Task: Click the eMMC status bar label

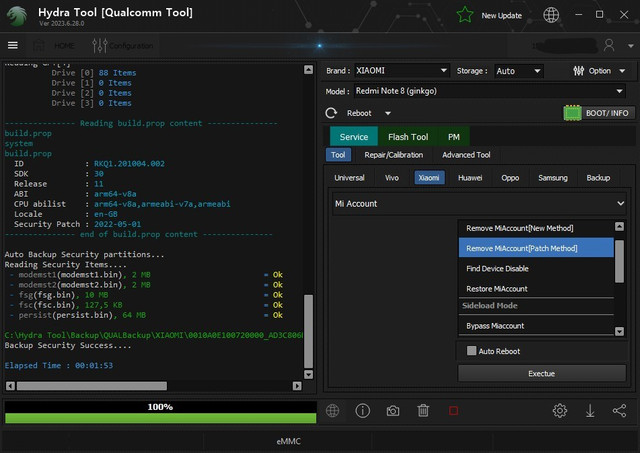Action: click(x=289, y=441)
